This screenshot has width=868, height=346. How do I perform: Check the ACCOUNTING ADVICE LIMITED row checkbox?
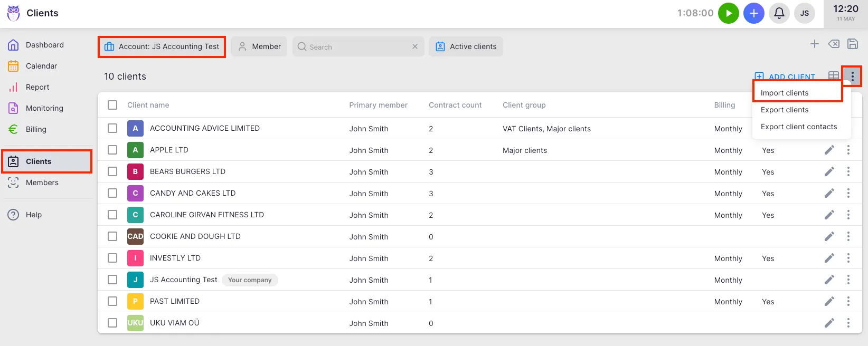pyautogui.click(x=112, y=128)
